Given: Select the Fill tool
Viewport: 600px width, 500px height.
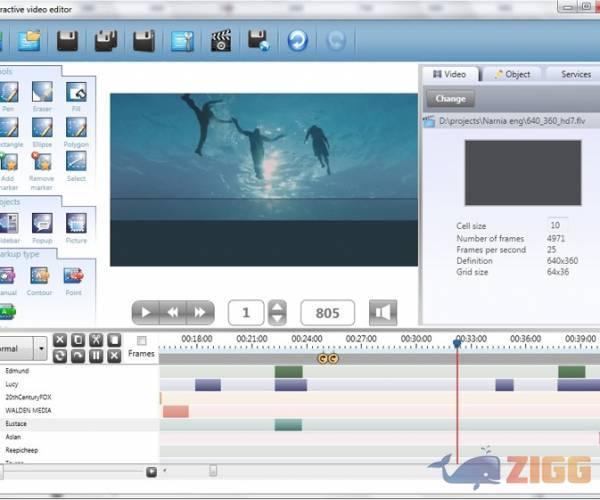Looking at the screenshot, I should [76, 96].
